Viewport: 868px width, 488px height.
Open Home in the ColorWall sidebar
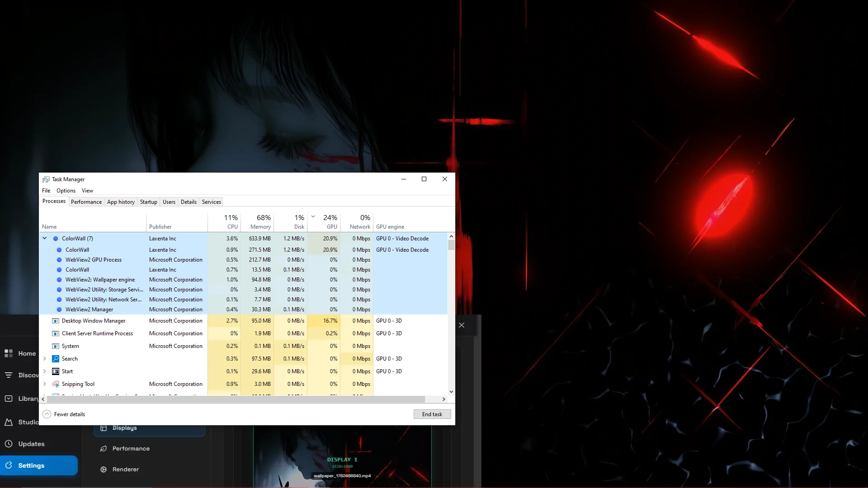pos(20,353)
